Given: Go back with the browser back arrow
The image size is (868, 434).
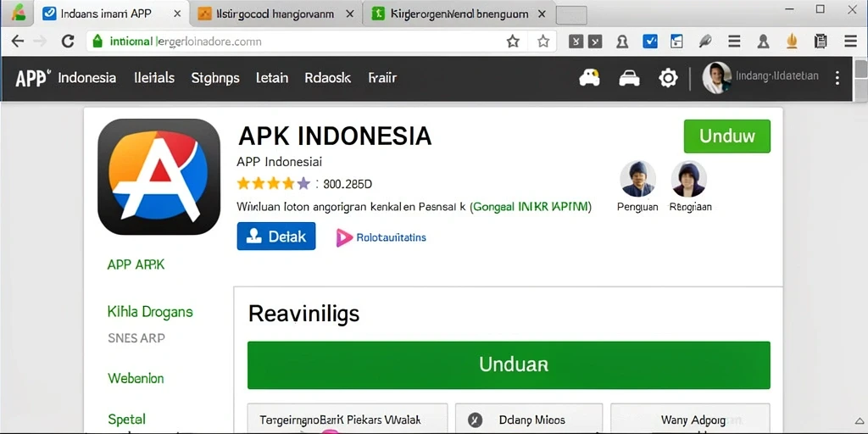Looking at the screenshot, I should [x=18, y=41].
